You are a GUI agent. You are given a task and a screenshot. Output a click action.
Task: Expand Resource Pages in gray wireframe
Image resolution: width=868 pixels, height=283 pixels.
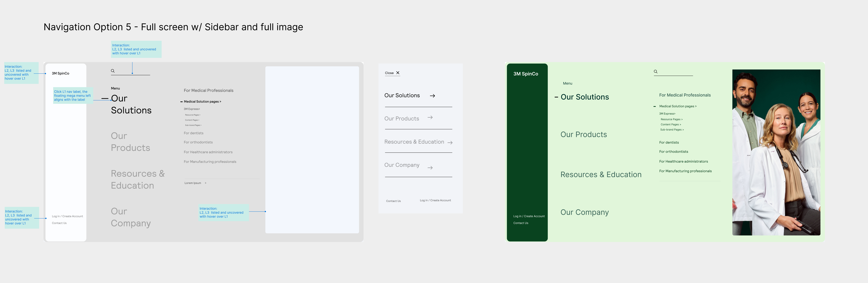[192, 115]
